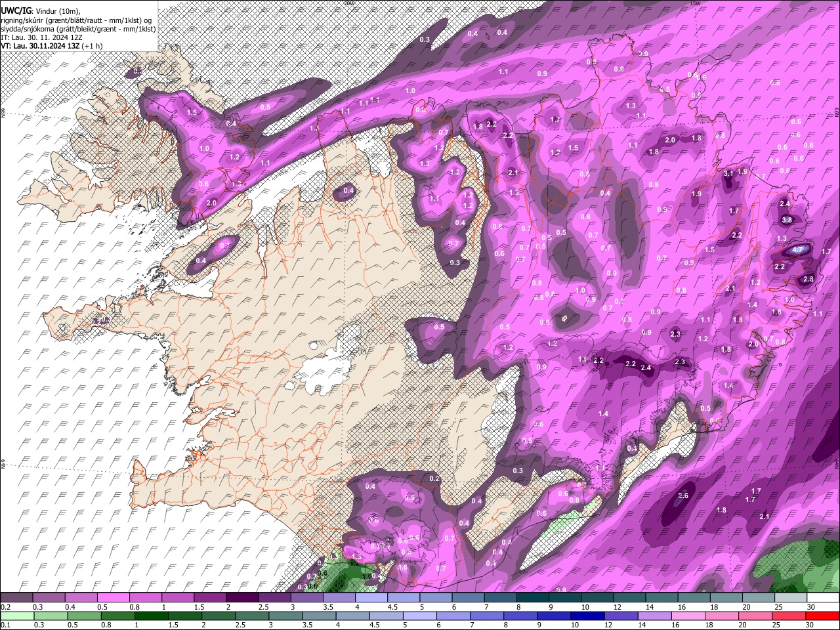This screenshot has width=840, height=630.
Task: Click the 4.7 precipitation value on the map
Action: pyautogui.click(x=797, y=249)
